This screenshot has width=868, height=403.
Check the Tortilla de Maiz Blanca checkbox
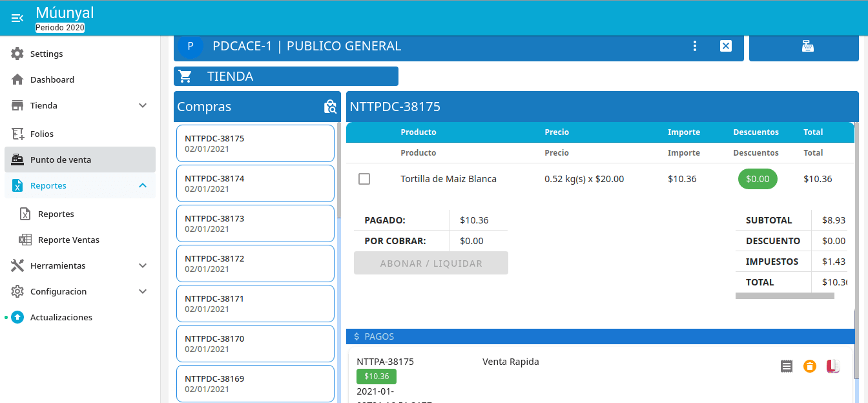coord(364,179)
